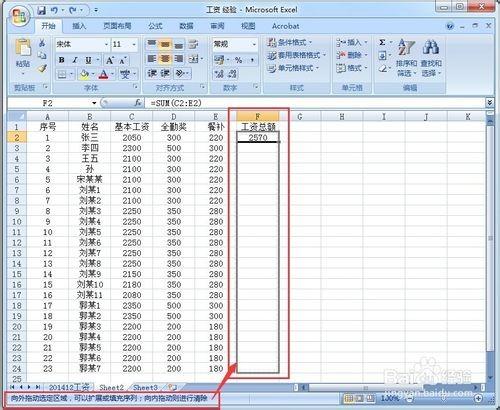Open the Sheet2 worksheet tab
The width and height of the screenshot is (500, 410).
pyautogui.click(x=111, y=387)
